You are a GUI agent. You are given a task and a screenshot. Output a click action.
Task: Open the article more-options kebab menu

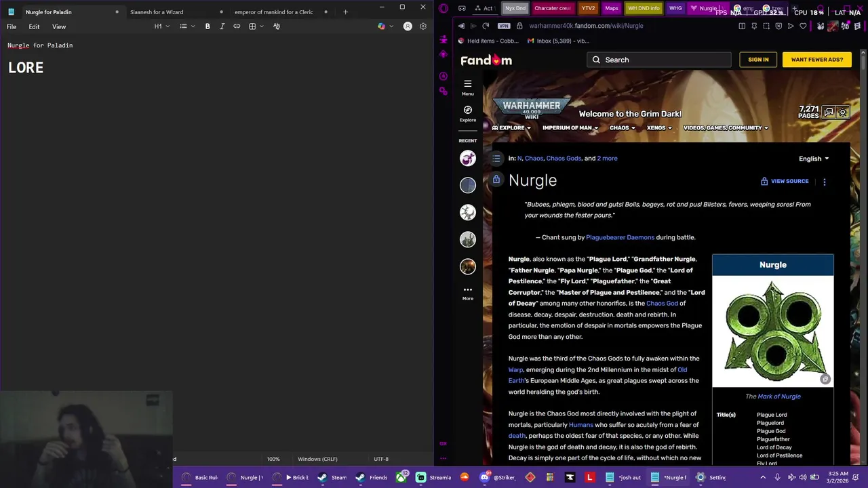pos(825,182)
